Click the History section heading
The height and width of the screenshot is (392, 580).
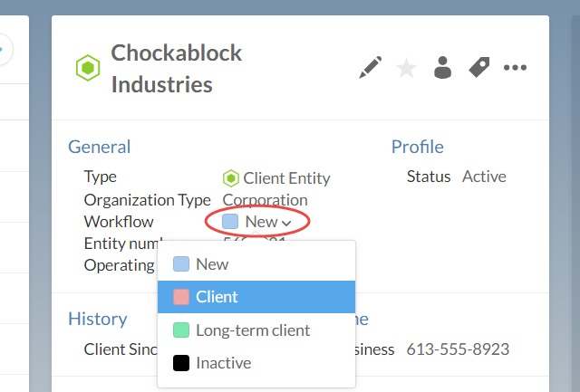tap(97, 319)
